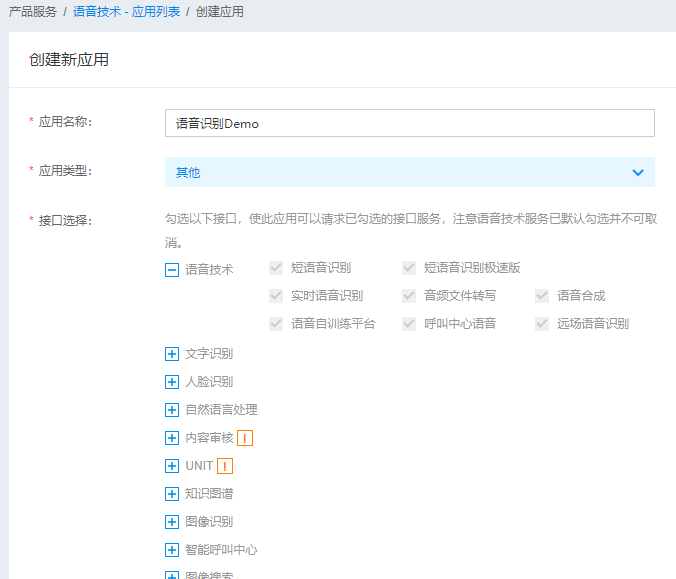Click the 远场语音识别 label text
The width and height of the screenshot is (676, 579).
593,324
